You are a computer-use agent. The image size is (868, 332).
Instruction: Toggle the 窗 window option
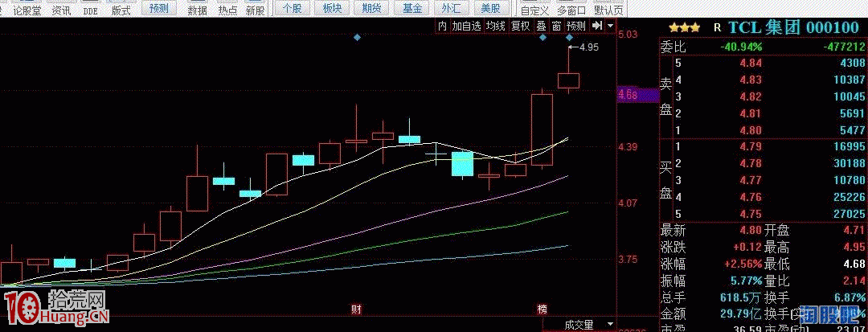click(x=556, y=26)
